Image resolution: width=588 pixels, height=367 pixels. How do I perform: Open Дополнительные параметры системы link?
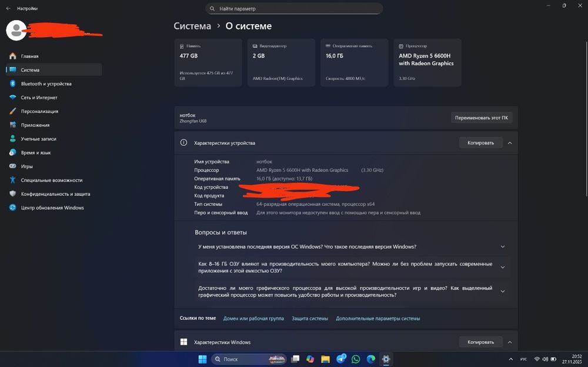click(377, 319)
